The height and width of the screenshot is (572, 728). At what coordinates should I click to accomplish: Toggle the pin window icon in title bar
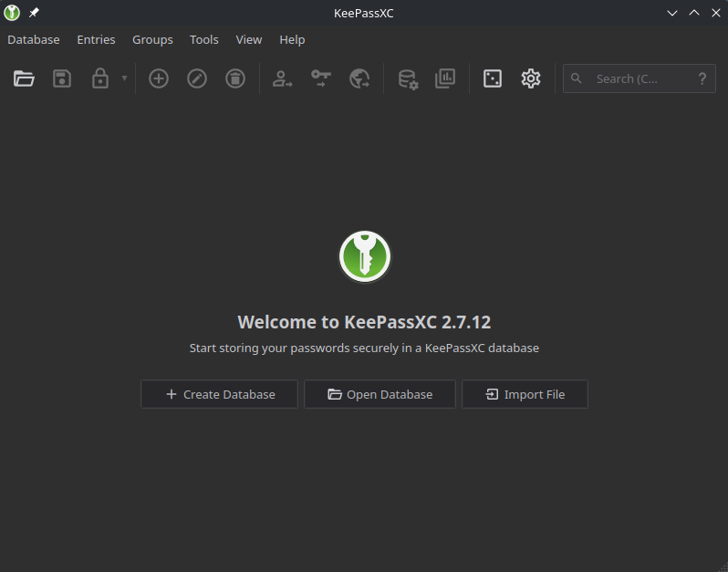34,13
